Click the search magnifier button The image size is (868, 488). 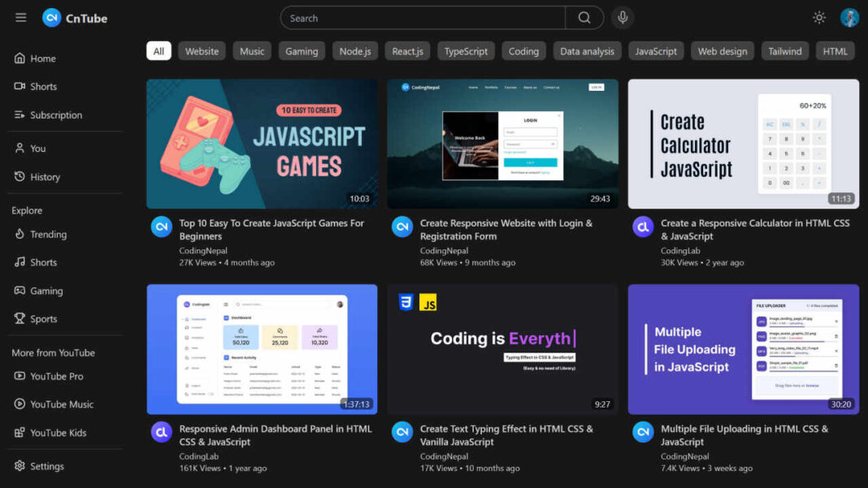tap(584, 18)
